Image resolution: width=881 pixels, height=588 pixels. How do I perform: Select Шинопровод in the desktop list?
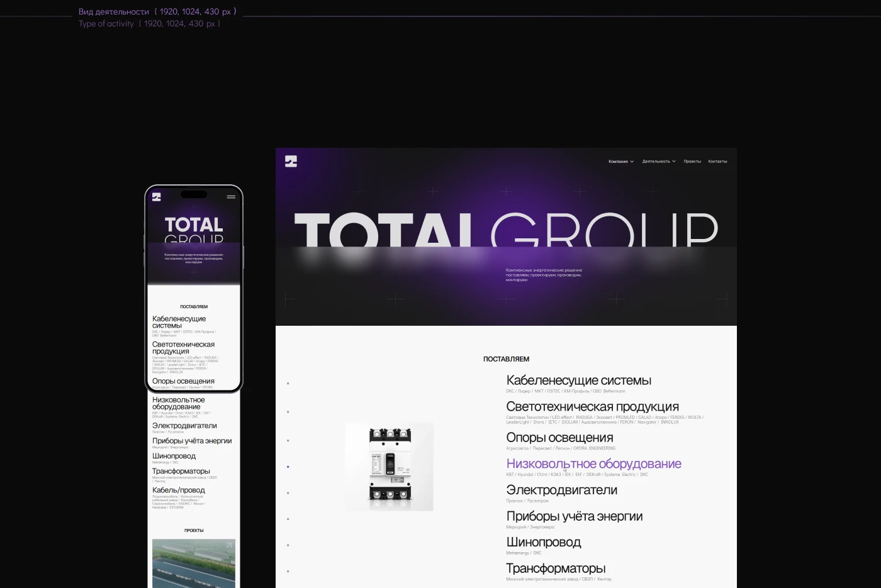[x=543, y=542]
